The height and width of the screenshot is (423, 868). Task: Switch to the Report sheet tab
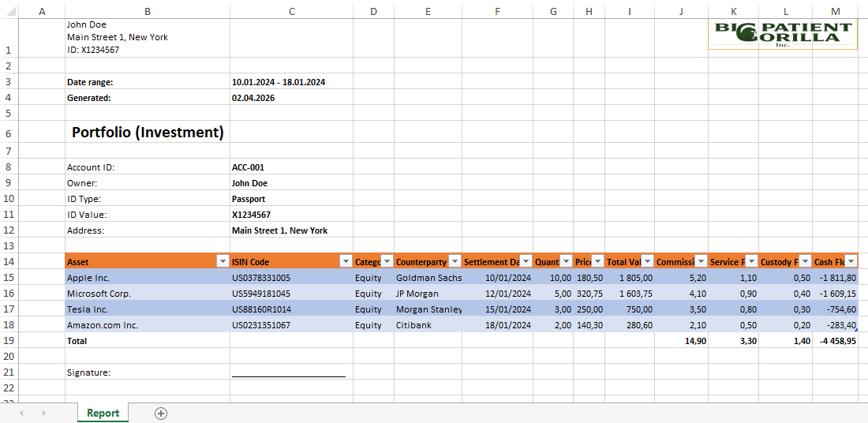tap(103, 414)
